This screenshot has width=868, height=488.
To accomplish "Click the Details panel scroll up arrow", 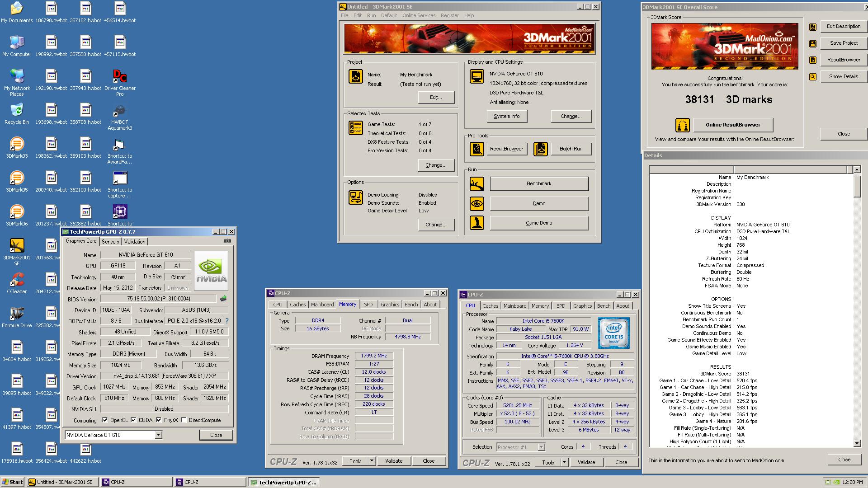I will (x=857, y=170).
